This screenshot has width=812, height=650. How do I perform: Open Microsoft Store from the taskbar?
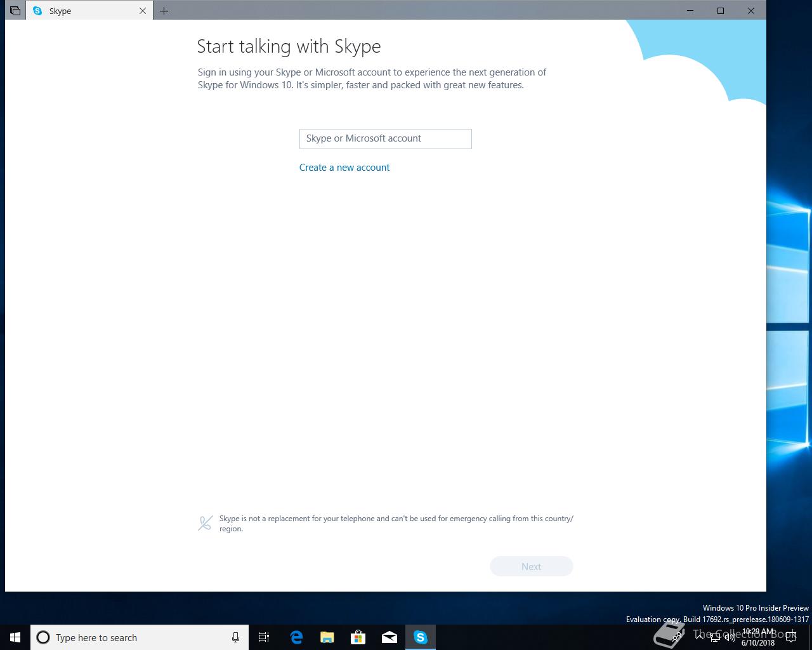tap(358, 637)
